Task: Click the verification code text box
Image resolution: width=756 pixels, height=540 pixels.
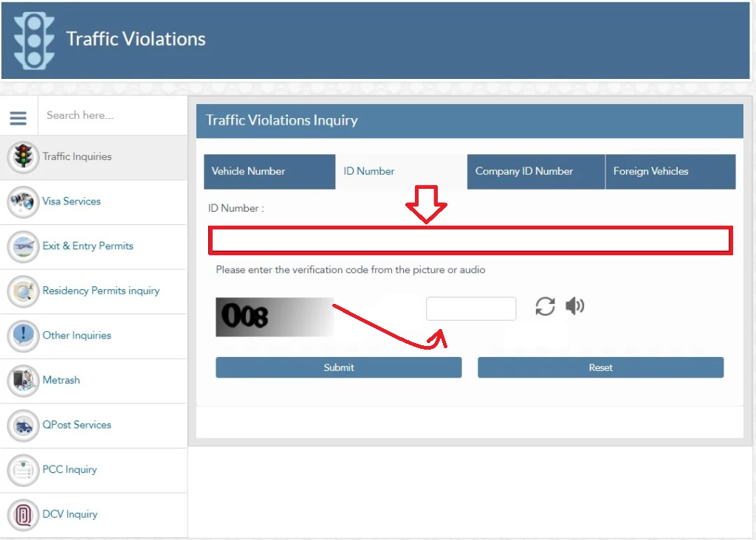Action: [471, 308]
